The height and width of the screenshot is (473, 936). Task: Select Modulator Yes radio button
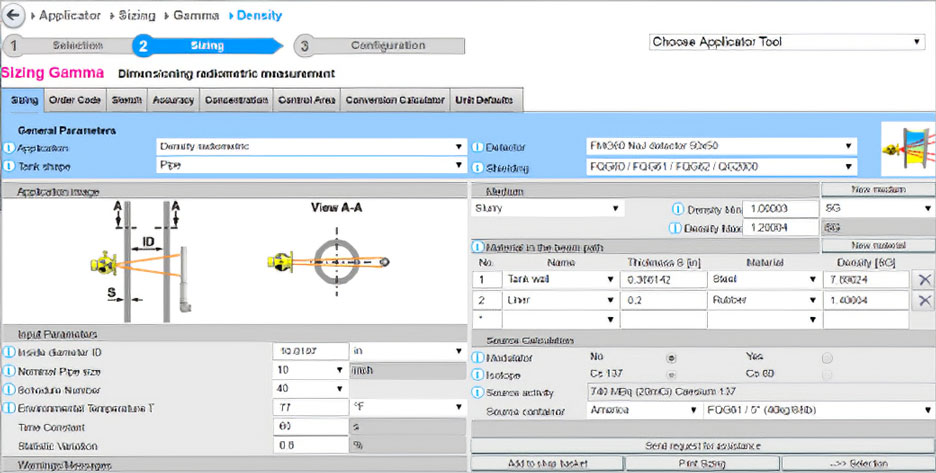tap(826, 356)
